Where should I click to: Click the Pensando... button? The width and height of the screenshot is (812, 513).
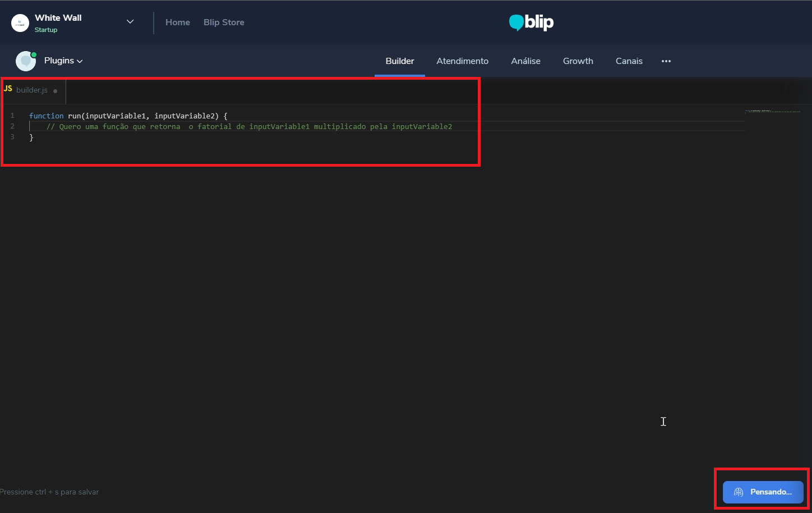point(763,492)
